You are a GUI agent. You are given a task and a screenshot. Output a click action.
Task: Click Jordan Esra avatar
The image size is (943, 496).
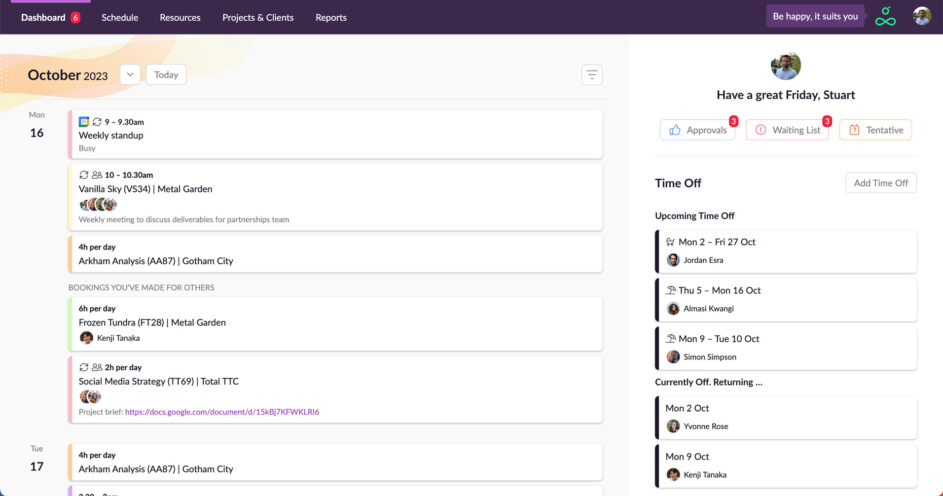tap(673, 260)
